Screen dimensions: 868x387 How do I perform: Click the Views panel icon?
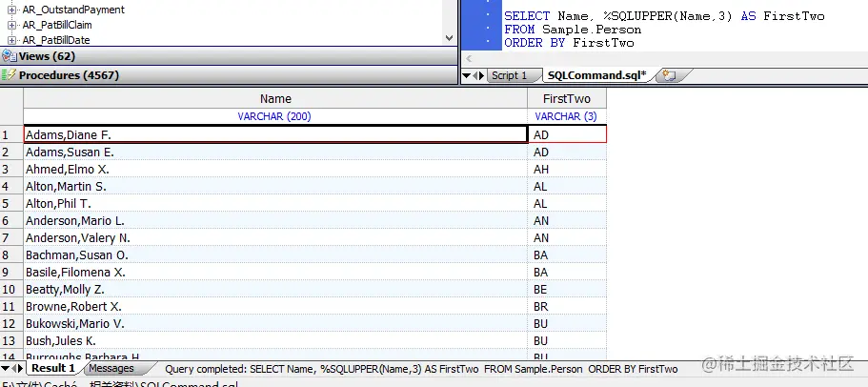pos(9,56)
